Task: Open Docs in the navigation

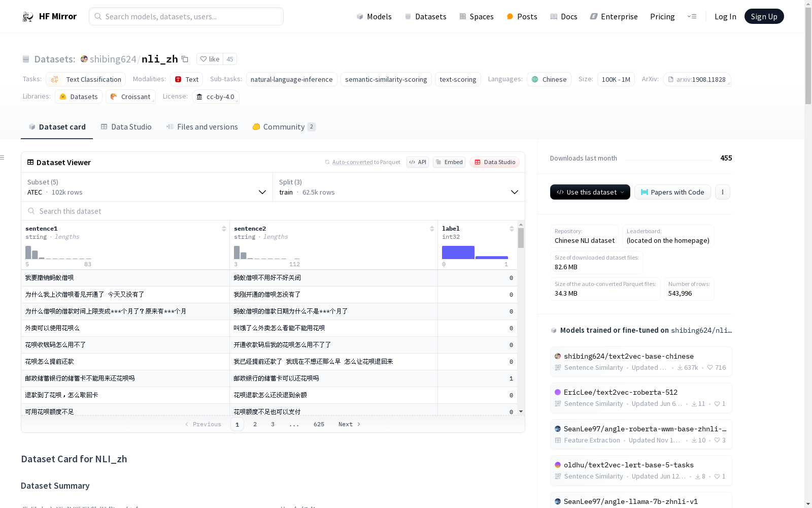Action: (564, 16)
